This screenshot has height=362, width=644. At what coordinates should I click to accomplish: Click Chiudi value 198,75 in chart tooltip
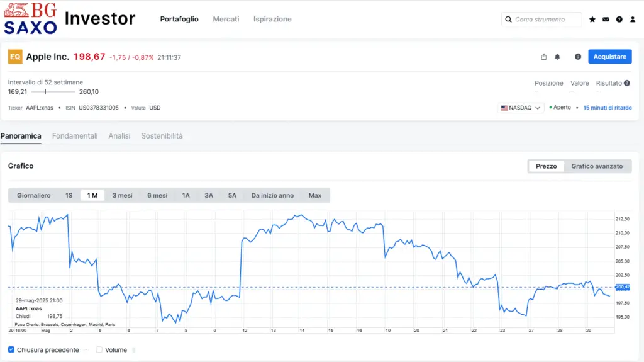pyautogui.click(x=55, y=316)
